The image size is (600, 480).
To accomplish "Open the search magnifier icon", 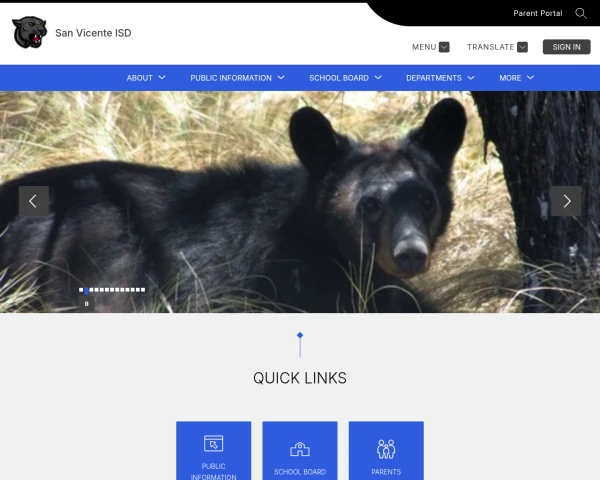I will pos(580,13).
